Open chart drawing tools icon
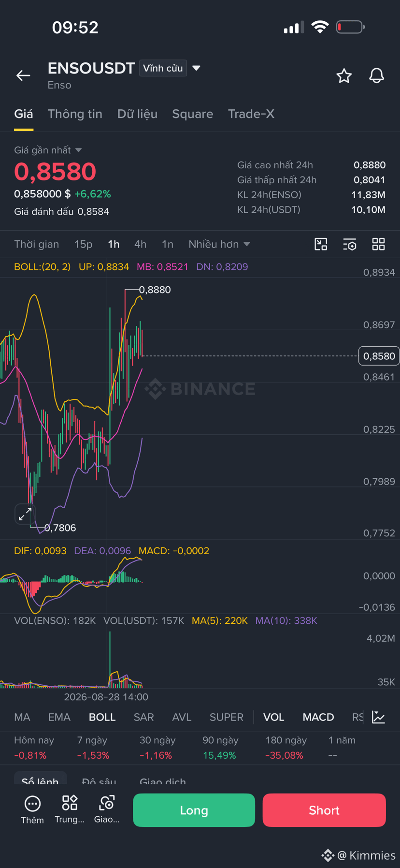 [321, 244]
